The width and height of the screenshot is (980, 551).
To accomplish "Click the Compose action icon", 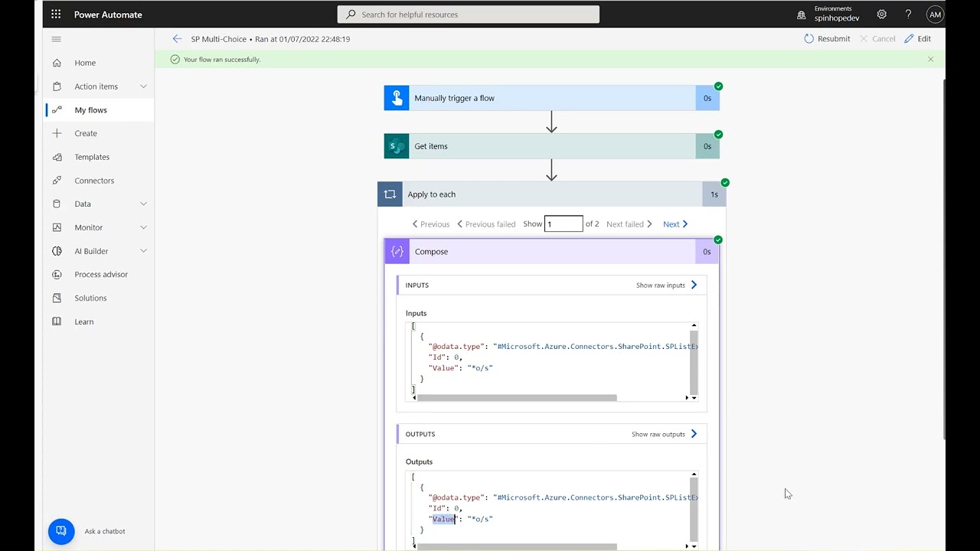I will point(397,252).
